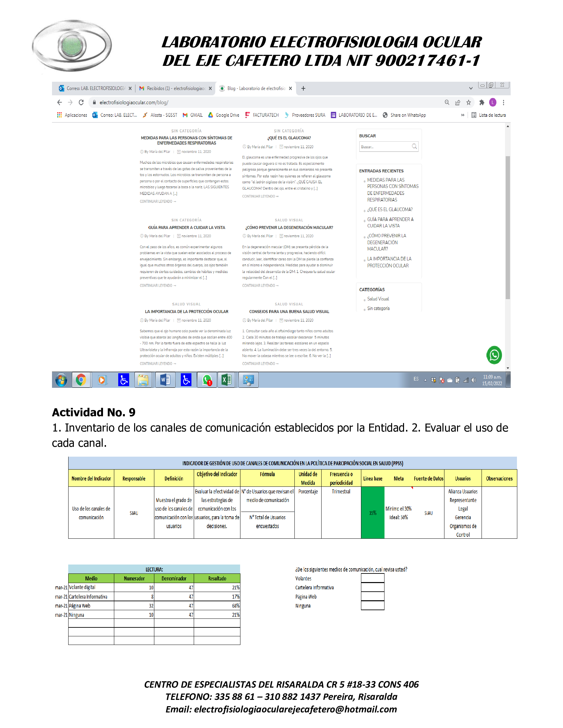Click the 68% Resultado cell
Image resolution: width=563 pixels, height=728 pixels.
point(217,605)
